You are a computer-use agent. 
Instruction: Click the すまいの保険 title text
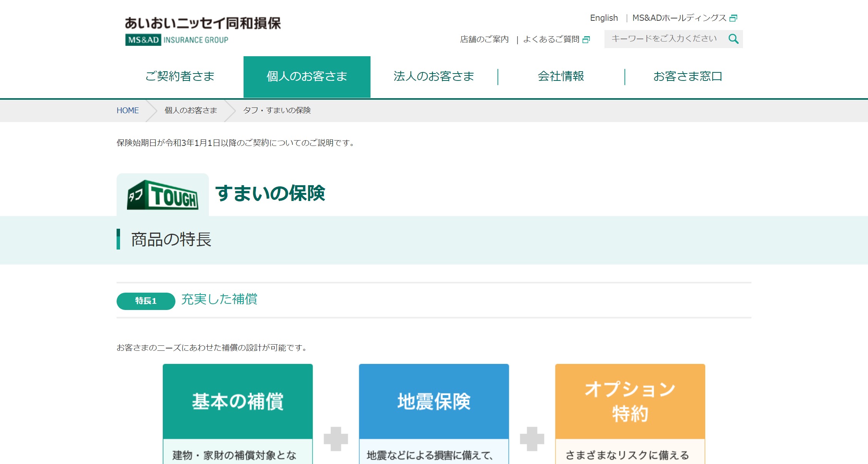270,193
